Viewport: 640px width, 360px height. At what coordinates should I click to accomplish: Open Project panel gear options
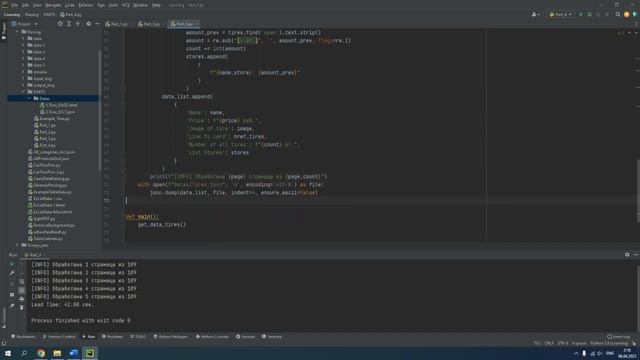tap(89, 24)
